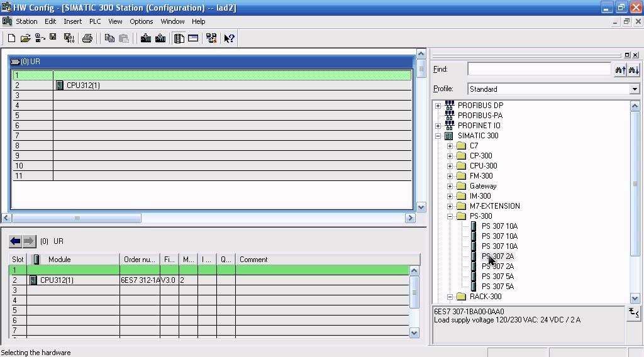Click the Open ONLINE station icon

coord(40,38)
